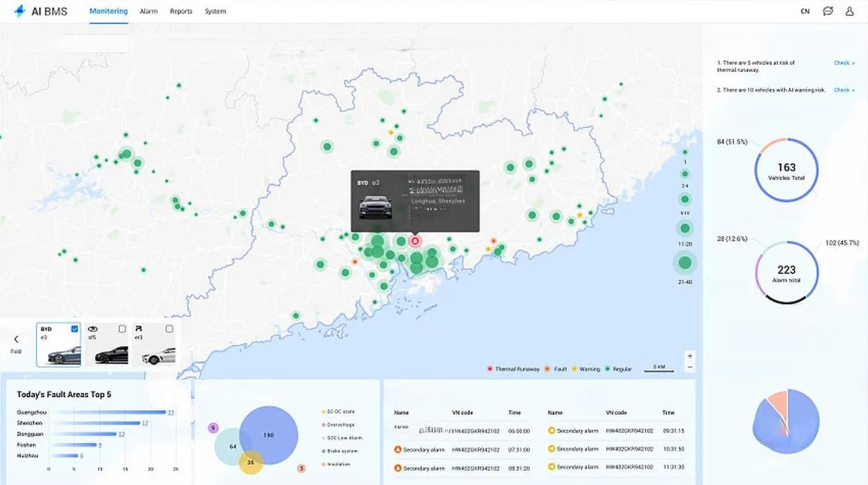This screenshot has height=485, width=868.
Task: Open the user profile icon
Action: pyautogui.click(x=850, y=11)
